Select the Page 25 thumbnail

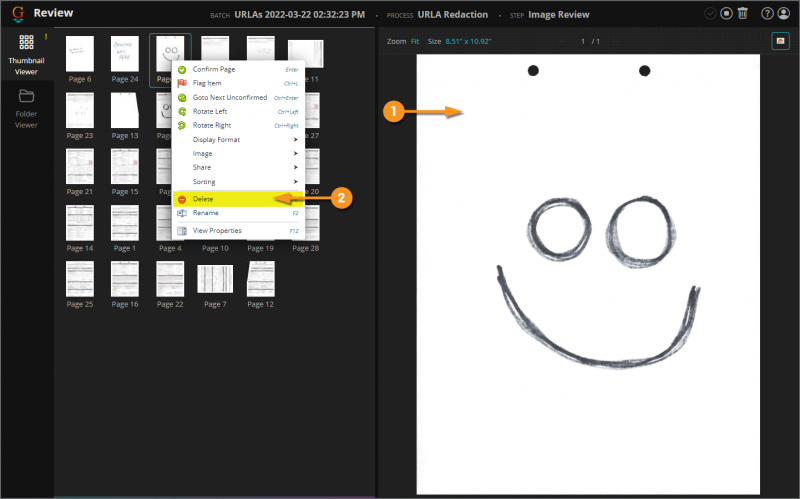tap(80, 279)
